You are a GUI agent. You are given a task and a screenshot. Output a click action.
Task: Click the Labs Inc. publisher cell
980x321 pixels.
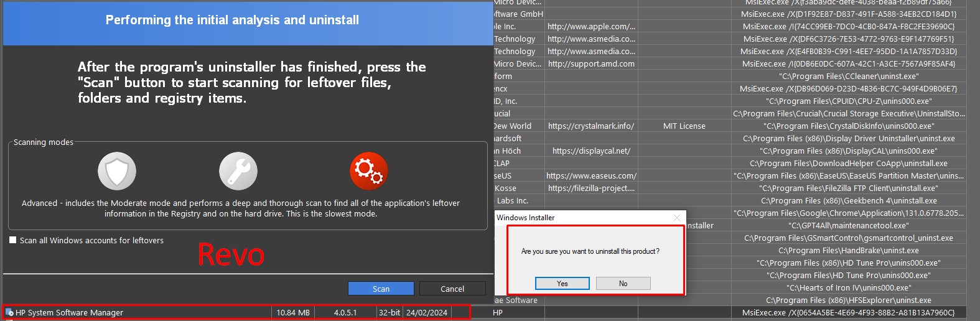click(519, 200)
